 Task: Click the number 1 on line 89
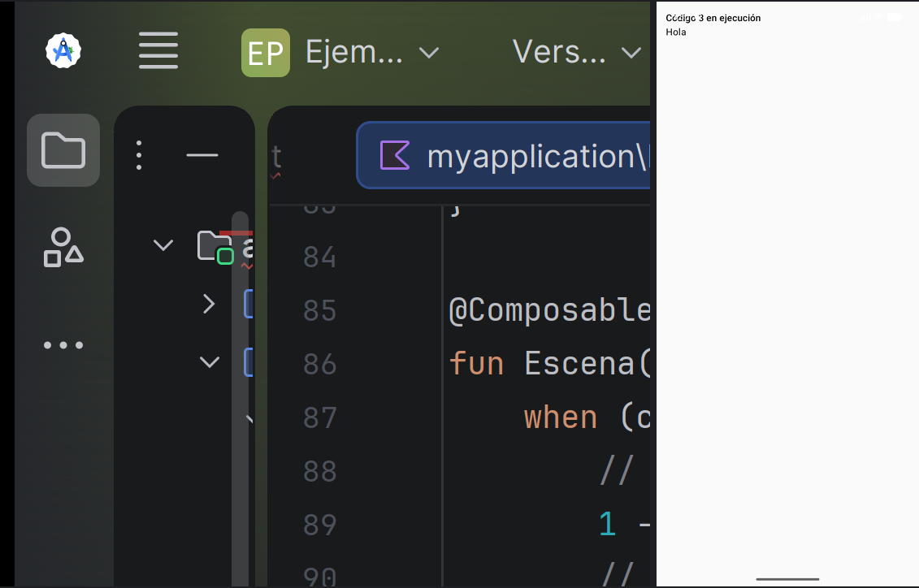(x=608, y=524)
